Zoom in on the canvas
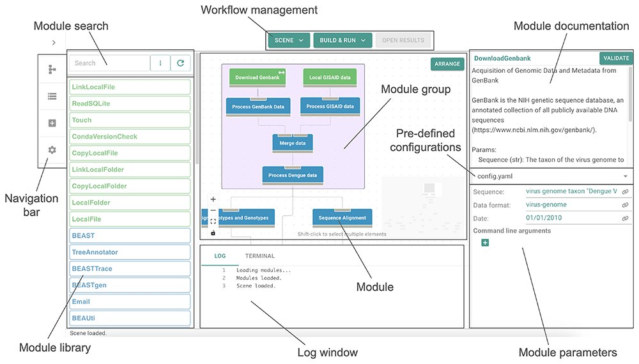 pyautogui.click(x=213, y=199)
